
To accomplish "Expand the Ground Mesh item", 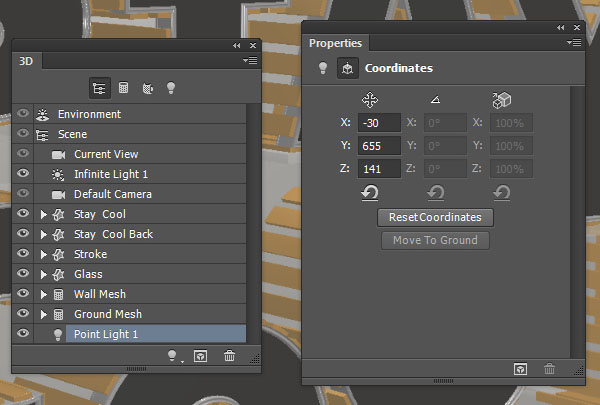I will click(43, 314).
